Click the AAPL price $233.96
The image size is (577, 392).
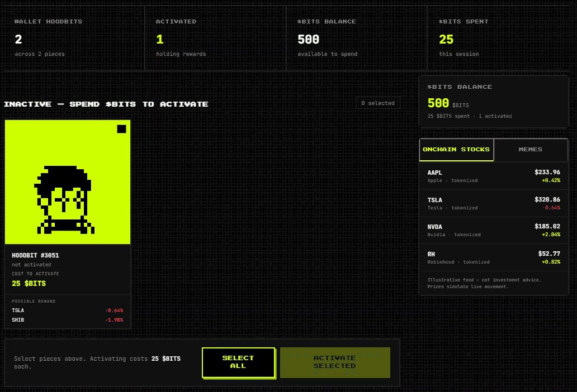[547, 172]
